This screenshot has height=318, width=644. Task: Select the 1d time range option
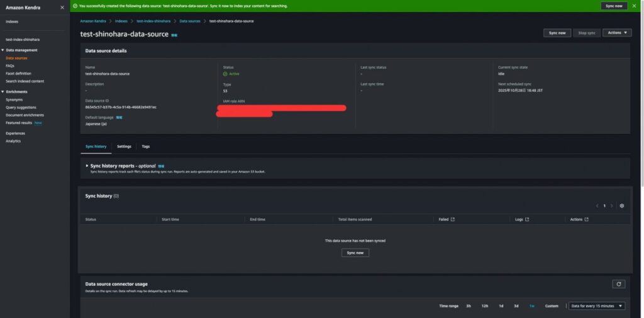point(501,306)
